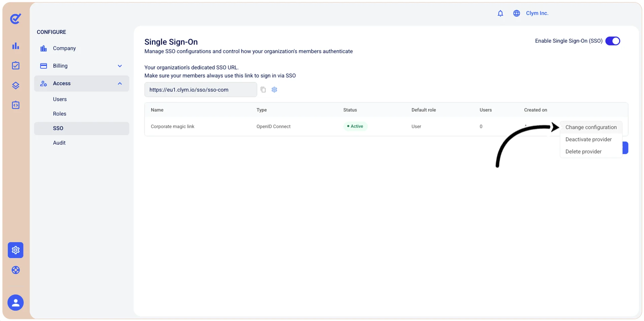Click the Status column header
Image resolution: width=644 pixels, height=321 pixels.
(350, 110)
